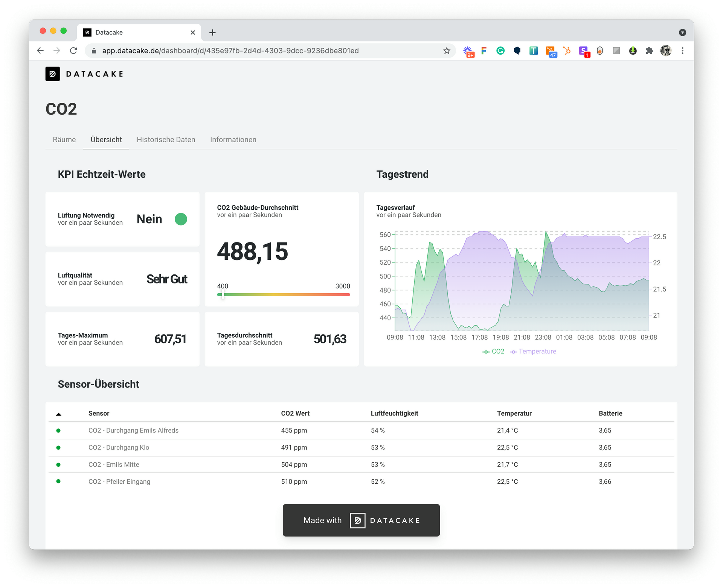
Task: Sort the sensor table with the arrow header
Action: point(58,414)
